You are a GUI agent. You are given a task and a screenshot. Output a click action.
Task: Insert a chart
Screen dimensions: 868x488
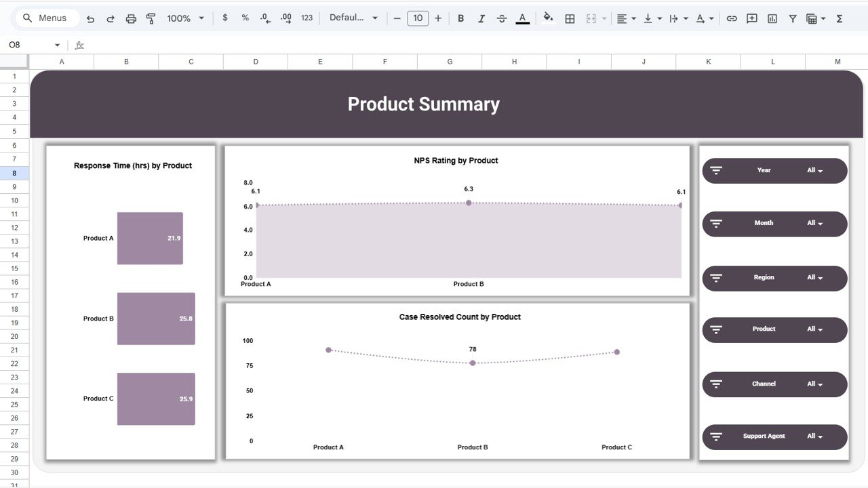point(772,18)
